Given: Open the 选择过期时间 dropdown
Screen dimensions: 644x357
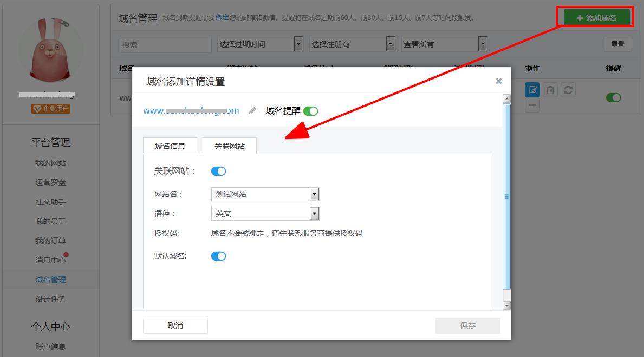Looking at the screenshot, I should pyautogui.click(x=260, y=44).
